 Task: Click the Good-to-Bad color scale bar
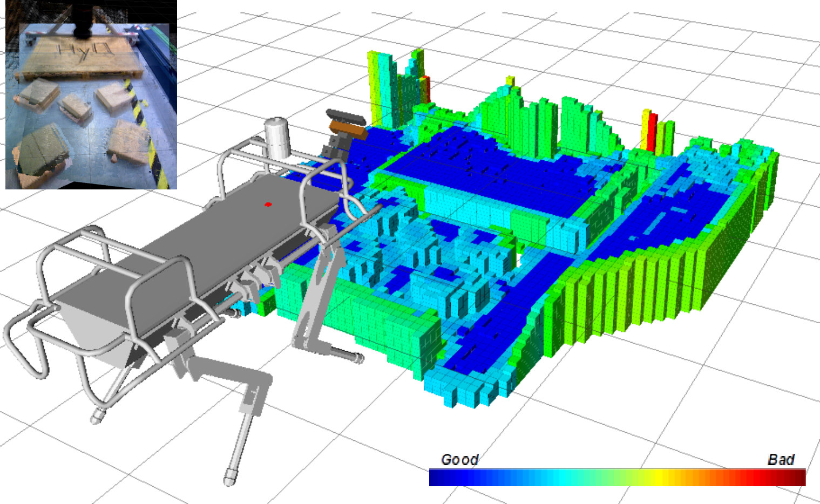point(617,478)
